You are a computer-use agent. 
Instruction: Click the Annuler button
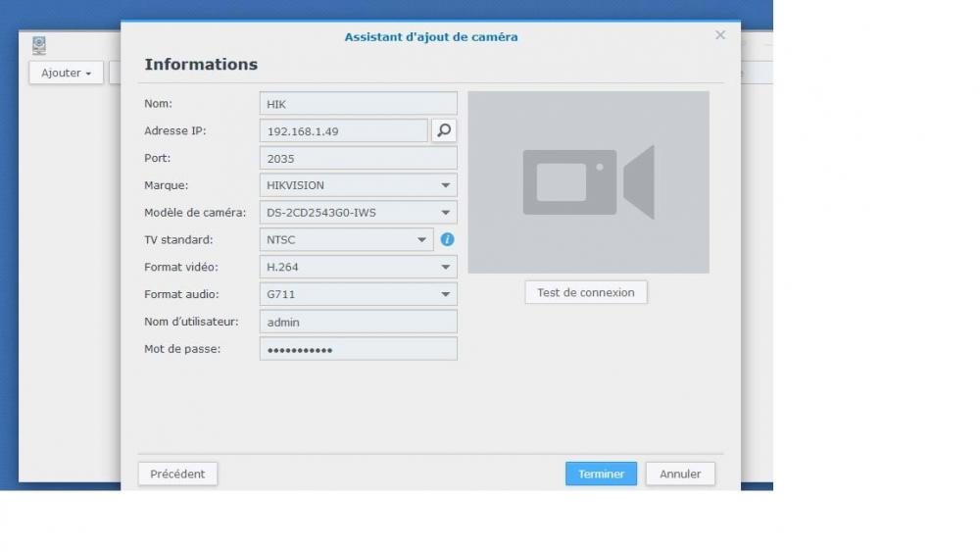click(680, 474)
